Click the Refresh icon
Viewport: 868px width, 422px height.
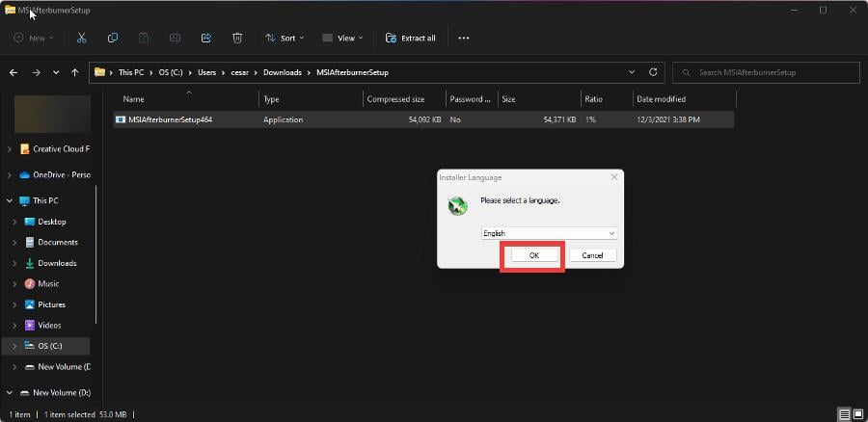pos(653,72)
